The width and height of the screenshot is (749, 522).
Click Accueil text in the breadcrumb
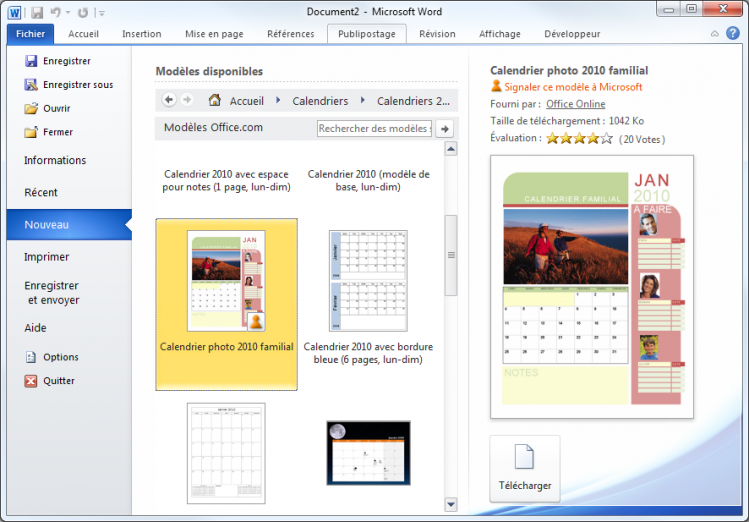coord(246,101)
